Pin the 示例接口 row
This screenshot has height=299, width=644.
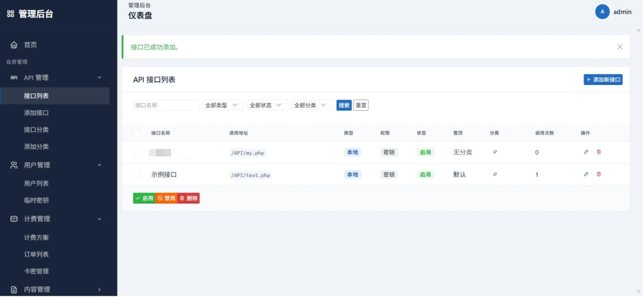tap(495, 174)
